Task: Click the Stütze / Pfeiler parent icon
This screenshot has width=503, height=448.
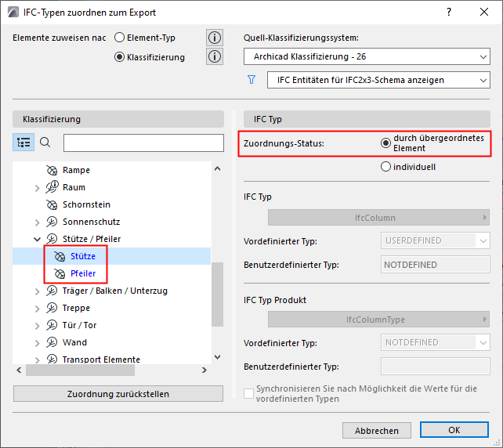Action: click(52, 239)
